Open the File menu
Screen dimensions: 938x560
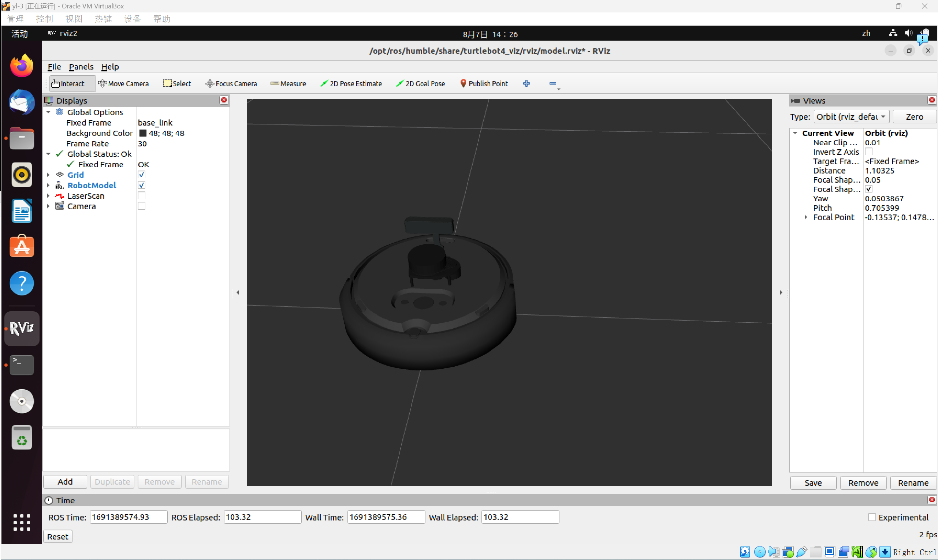point(54,67)
